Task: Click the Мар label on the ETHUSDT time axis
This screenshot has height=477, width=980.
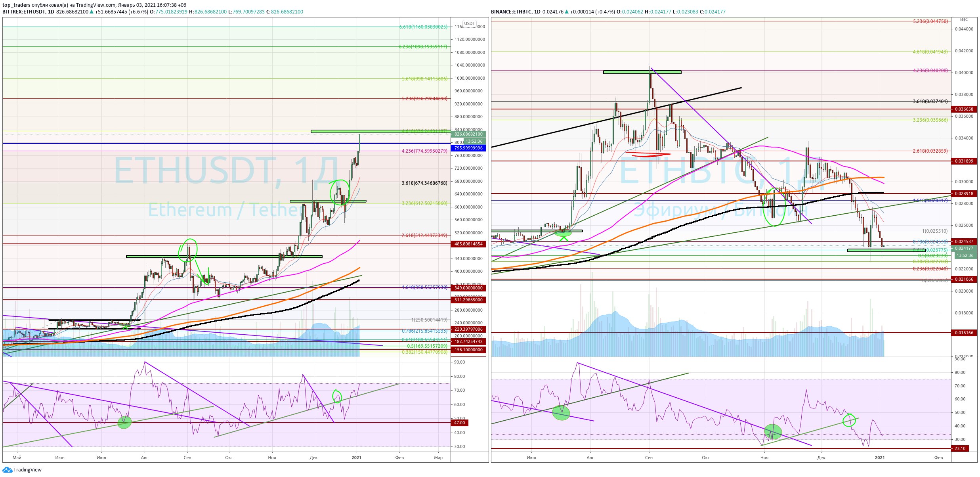Action: click(438, 458)
